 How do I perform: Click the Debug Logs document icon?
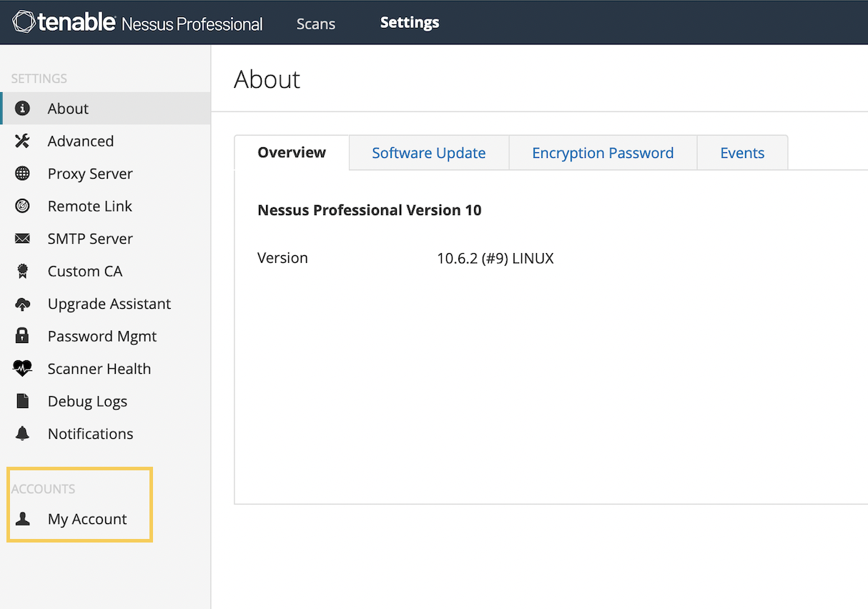coord(22,401)
